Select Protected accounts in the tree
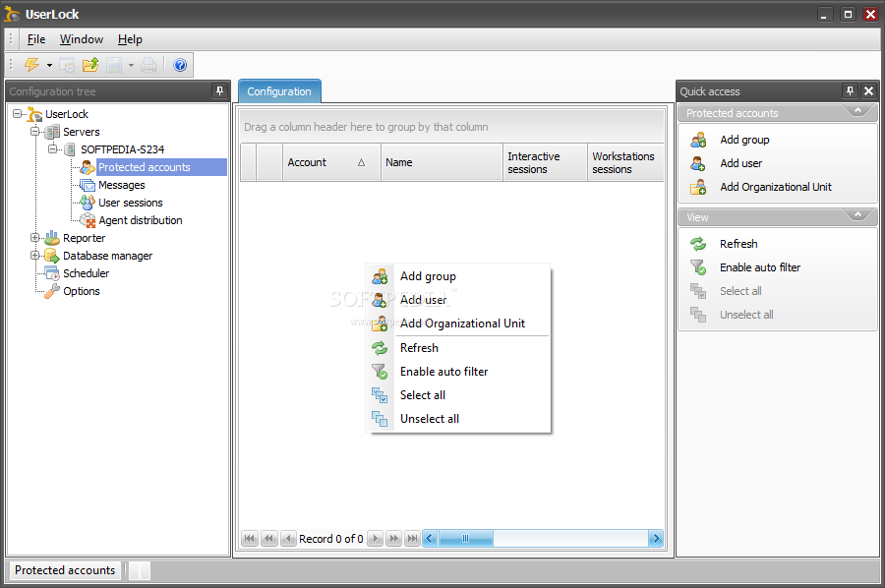 (144, 167)
